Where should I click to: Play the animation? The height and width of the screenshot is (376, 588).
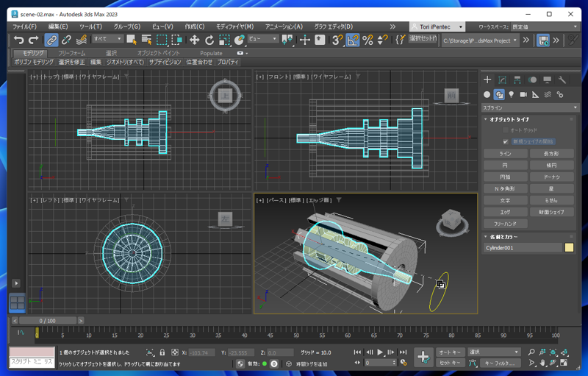(380, 352)
